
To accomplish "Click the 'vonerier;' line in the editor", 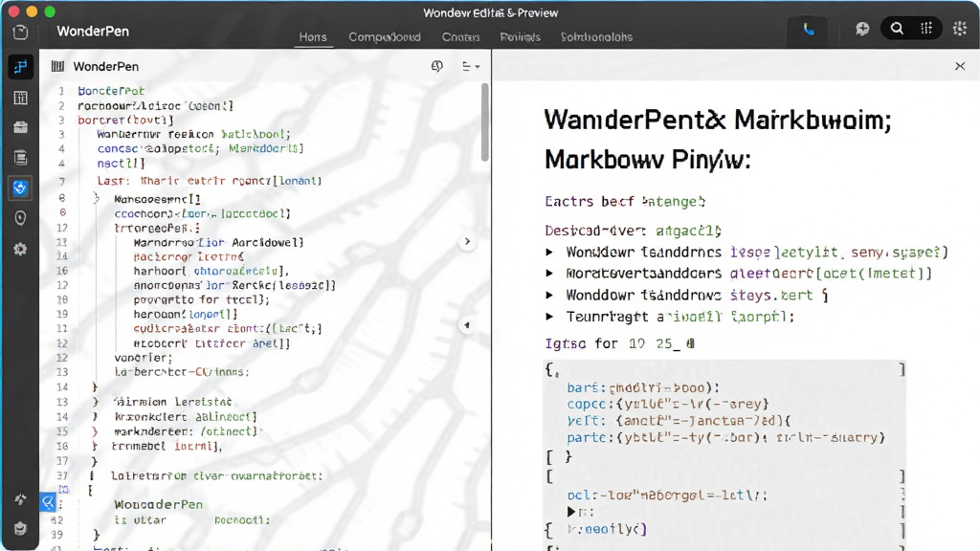I will point(144,358).
